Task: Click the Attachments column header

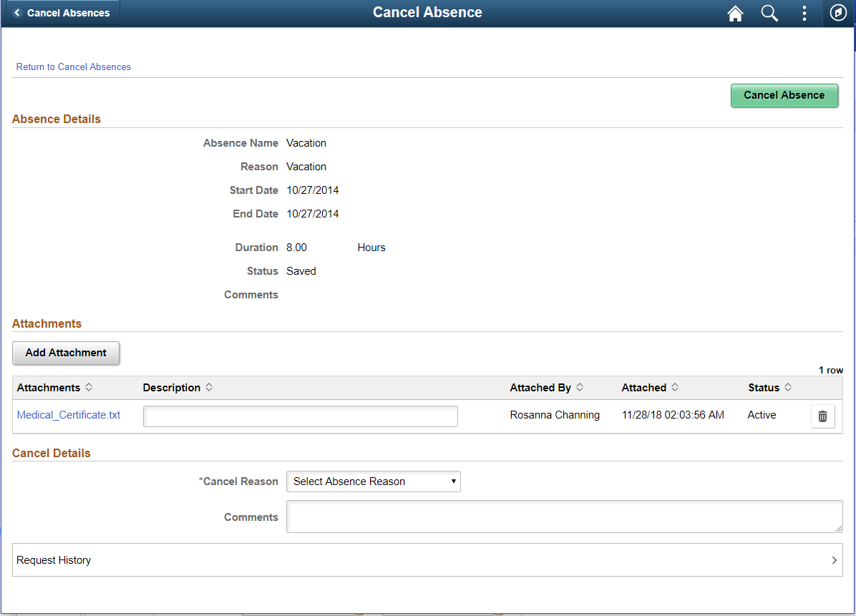Action: tap(49, 387)
